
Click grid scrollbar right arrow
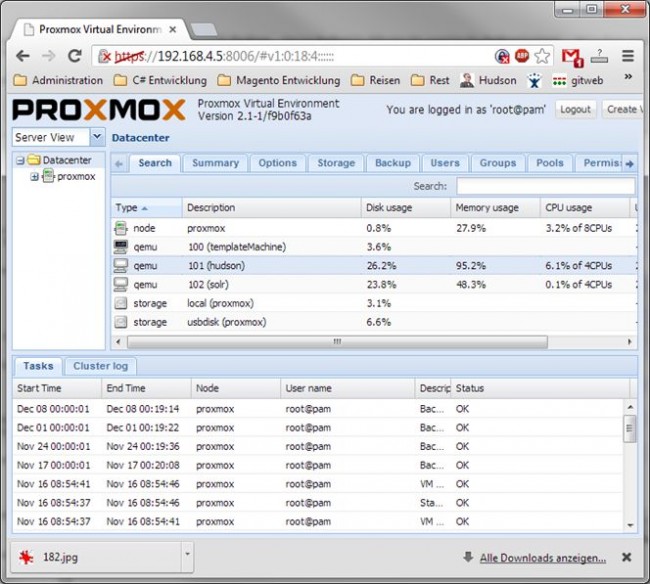(629, 342)
